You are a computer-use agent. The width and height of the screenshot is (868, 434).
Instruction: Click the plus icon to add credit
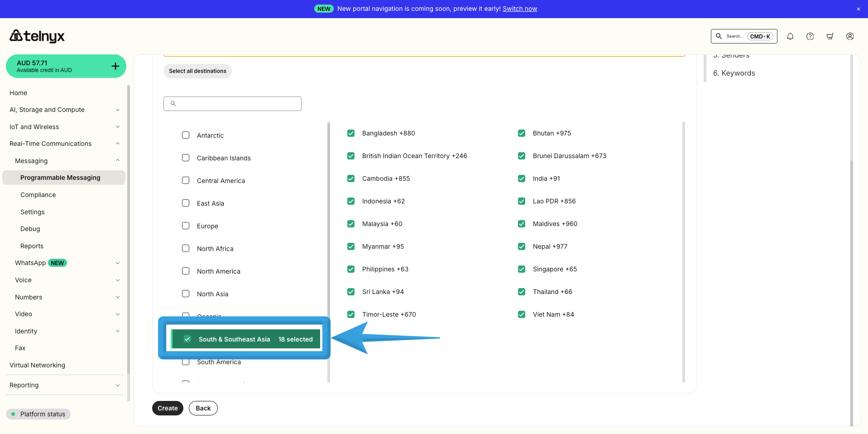115,66
